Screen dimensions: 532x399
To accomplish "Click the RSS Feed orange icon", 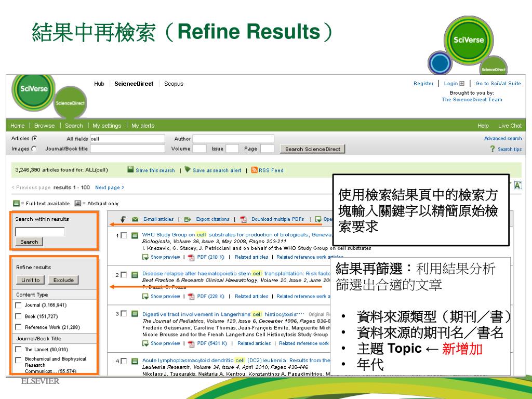I will (254, 170).
